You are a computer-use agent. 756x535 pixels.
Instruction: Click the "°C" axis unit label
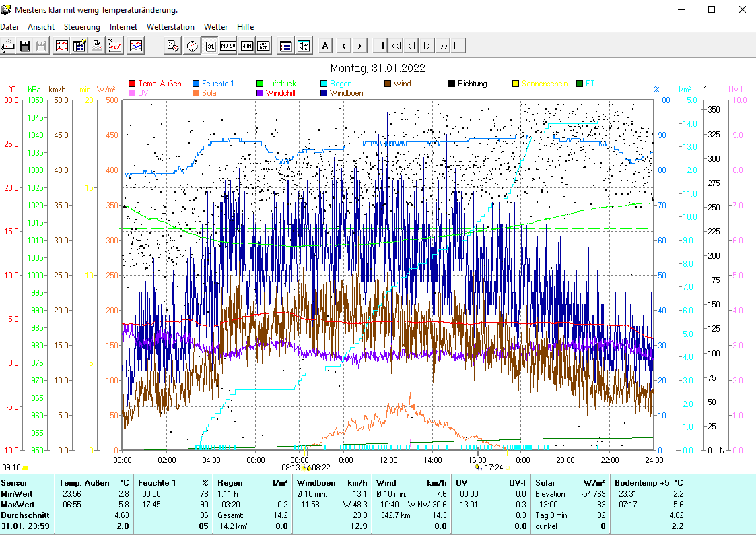pyautogui.click(x=12, y=90)
